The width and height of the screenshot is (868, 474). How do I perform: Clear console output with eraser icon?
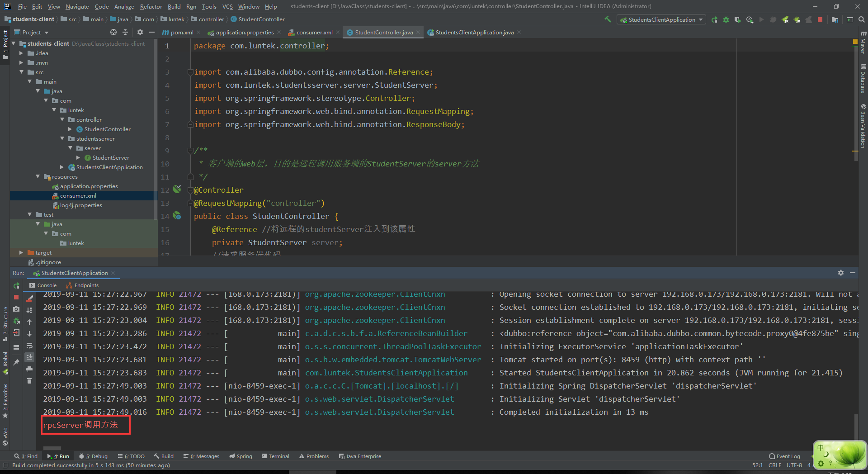tap(29, 299)
